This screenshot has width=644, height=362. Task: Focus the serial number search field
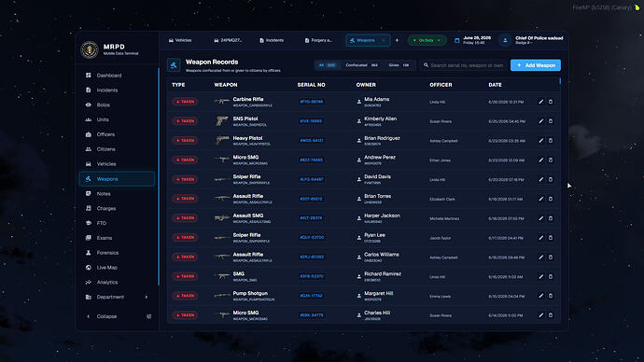464,65
